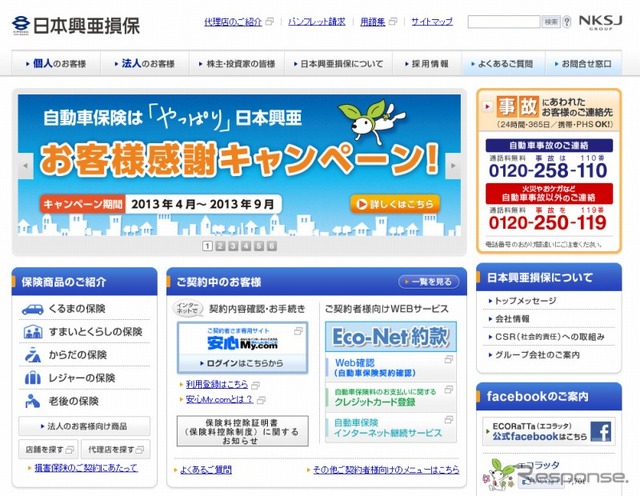Click くるまの保険 text link
The height and width of the screenshot is (496, 640).
(x=77, y=309)
